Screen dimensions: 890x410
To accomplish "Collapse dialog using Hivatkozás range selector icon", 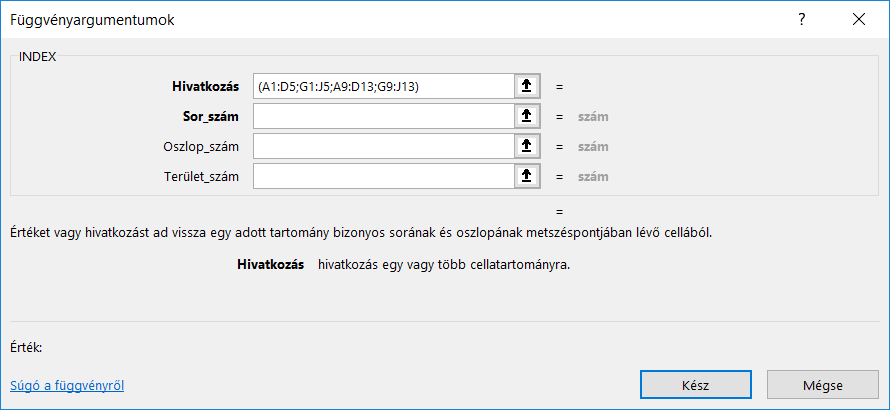I will coord(526,87).
